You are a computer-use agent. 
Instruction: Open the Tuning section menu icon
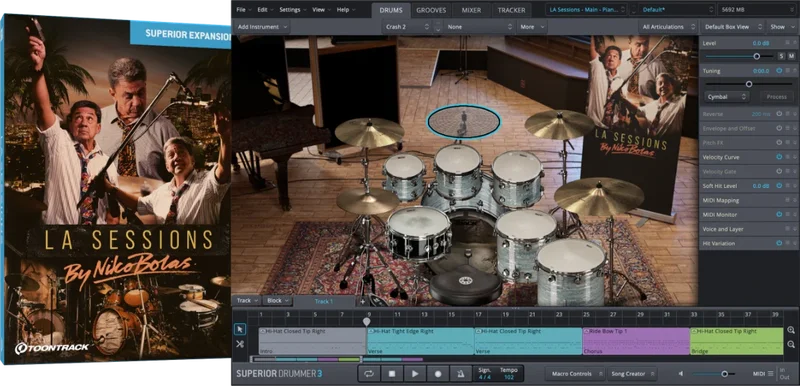coord(787,71)
